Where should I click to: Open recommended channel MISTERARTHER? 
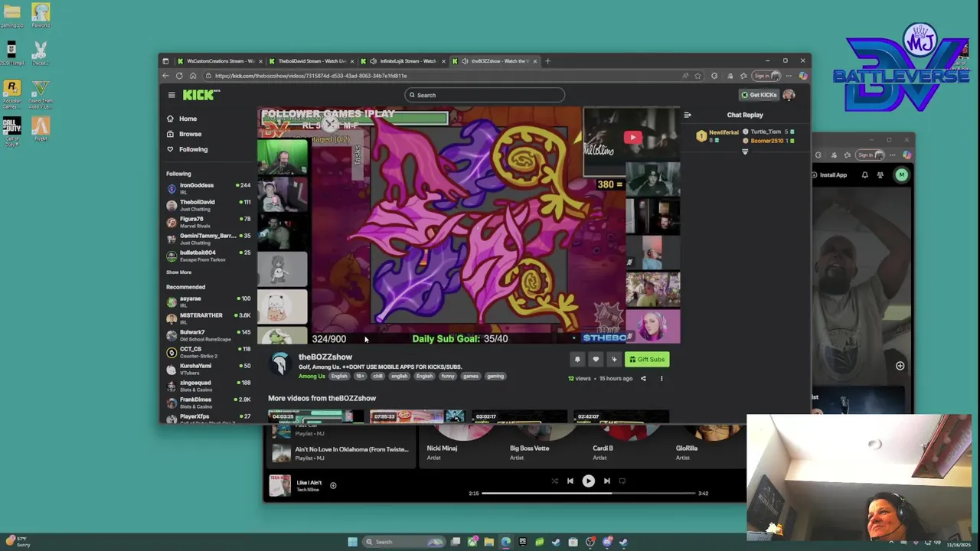(208, 318)
